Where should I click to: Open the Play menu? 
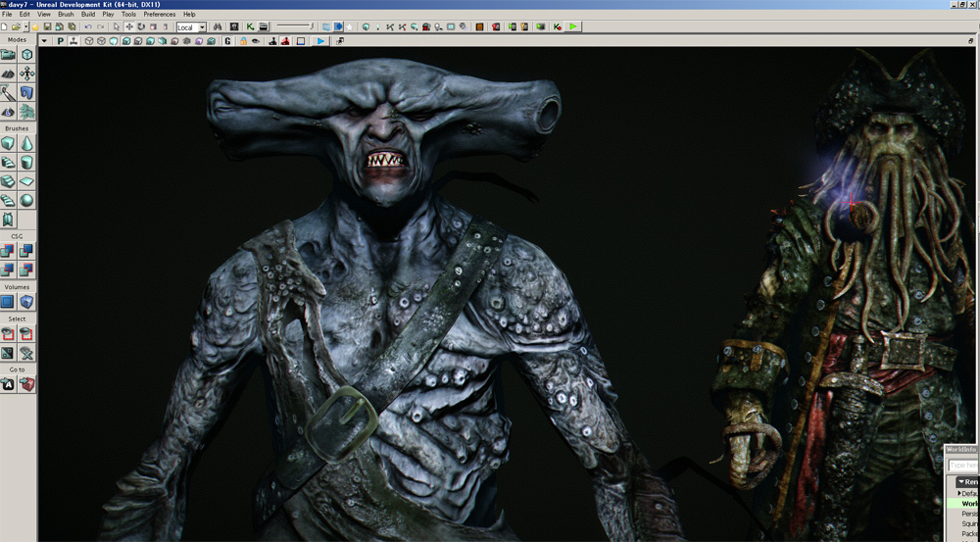[x=108, y=14]
